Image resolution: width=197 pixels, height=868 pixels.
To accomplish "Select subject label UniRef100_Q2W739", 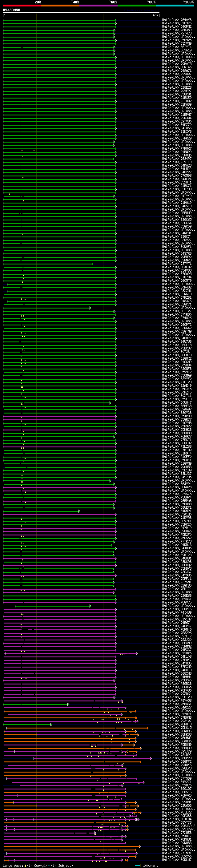I will 177,189.
